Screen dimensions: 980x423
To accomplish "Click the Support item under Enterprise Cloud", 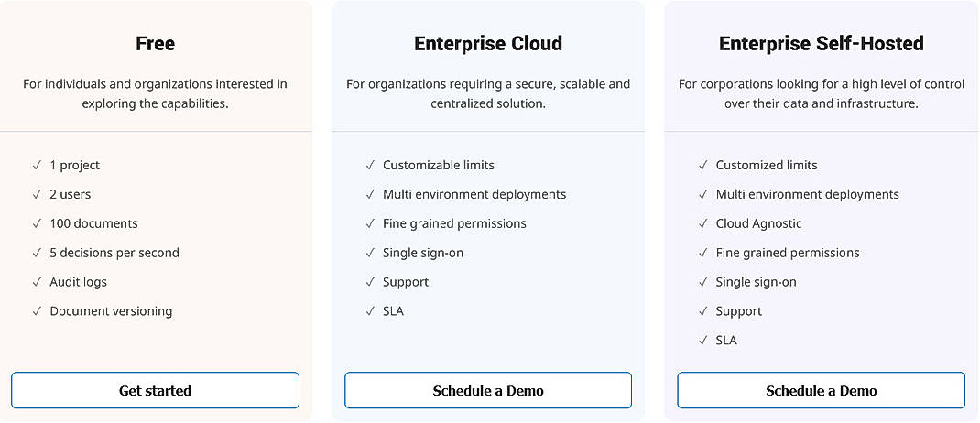I will point(406,282).
